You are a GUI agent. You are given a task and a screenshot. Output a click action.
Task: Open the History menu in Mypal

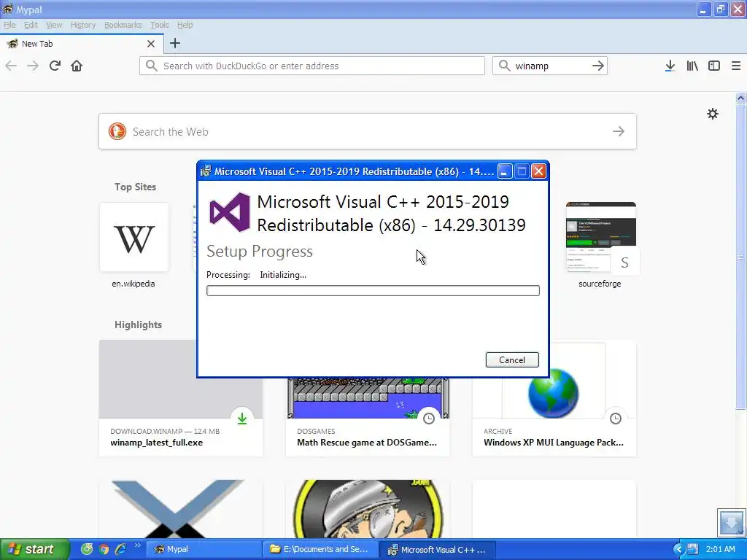pyautogui.click(x=83, y=25)
